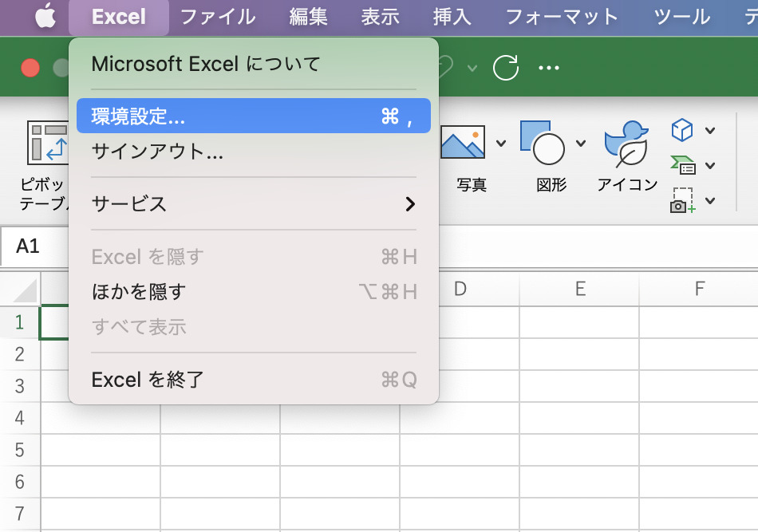Open the 3D model dropdown arrow
The width and height of the screenshot is (758, 532).
(x=710, y=131)
